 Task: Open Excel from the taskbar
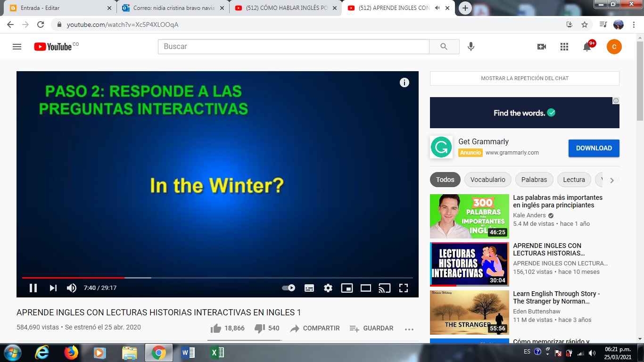coord(217,353)
